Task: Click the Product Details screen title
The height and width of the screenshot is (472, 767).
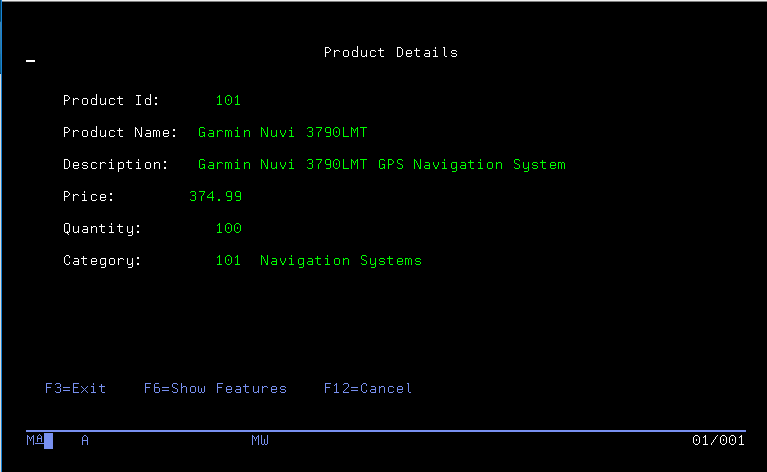Action: pos(391,52)
